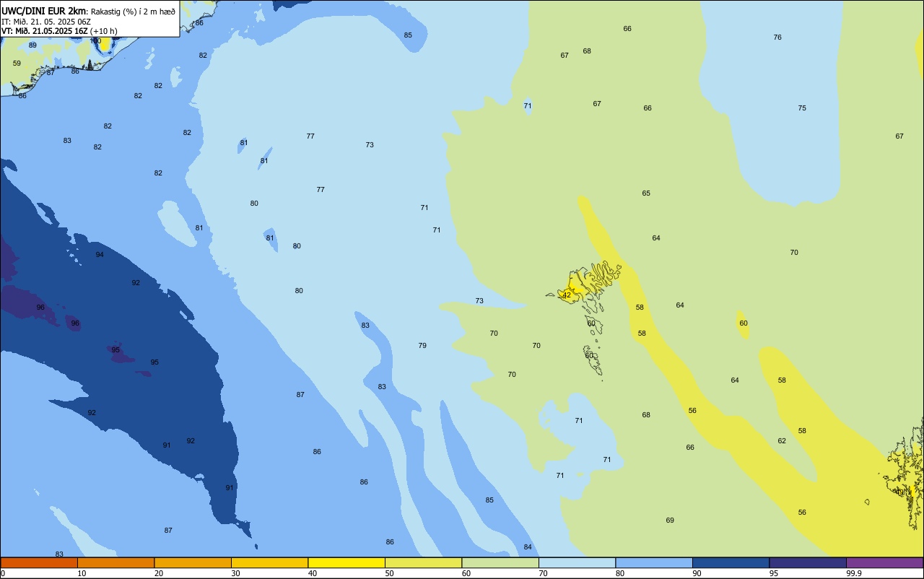Click the 'IT: Mið. 21. 05. 2025 06Z' line
924x579 pixels.
45,22
